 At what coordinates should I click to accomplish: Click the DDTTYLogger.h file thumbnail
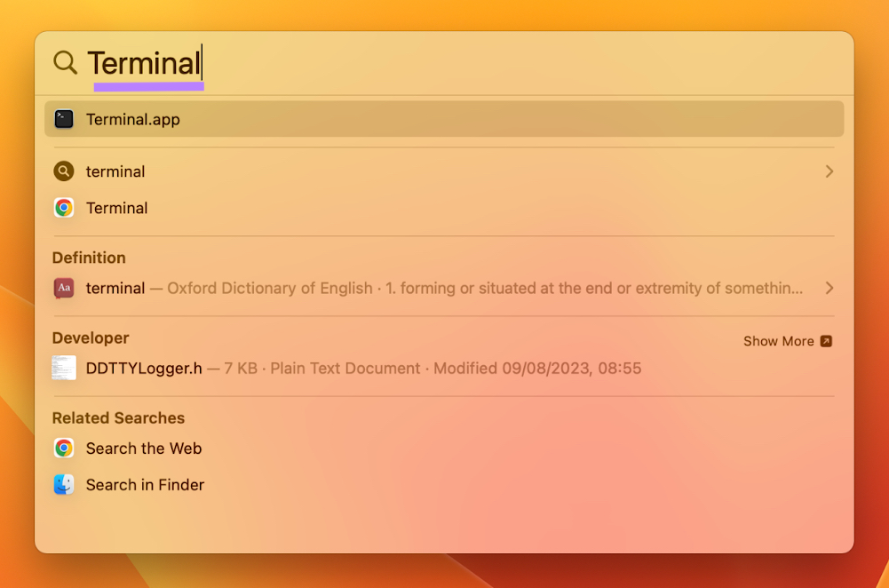[64, 368]
